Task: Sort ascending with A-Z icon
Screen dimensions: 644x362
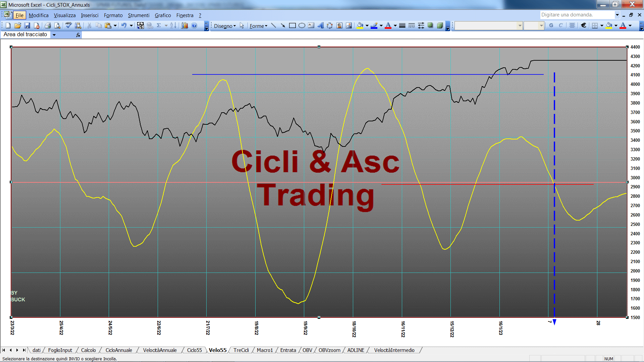Action: 173,25
